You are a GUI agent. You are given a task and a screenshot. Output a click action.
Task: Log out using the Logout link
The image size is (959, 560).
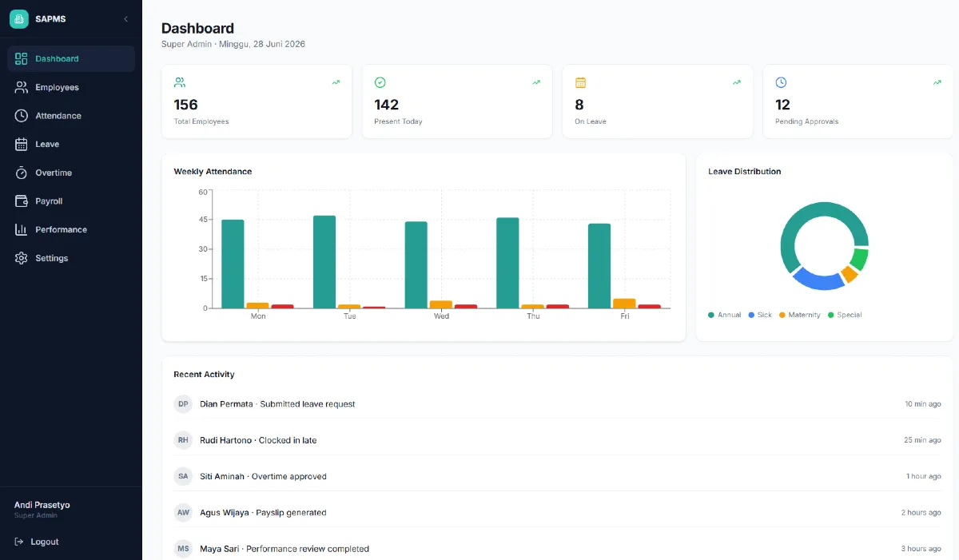(x=37, y=542)
